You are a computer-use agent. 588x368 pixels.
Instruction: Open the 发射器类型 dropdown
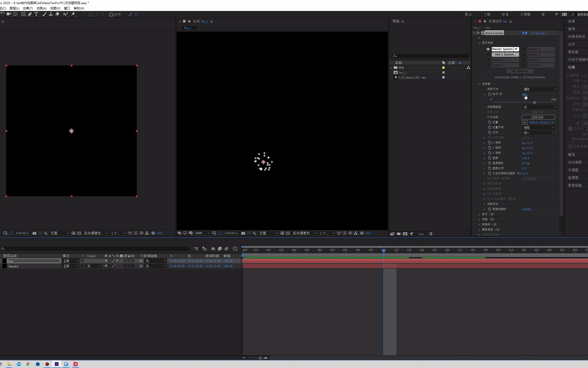tap(540, 107)
